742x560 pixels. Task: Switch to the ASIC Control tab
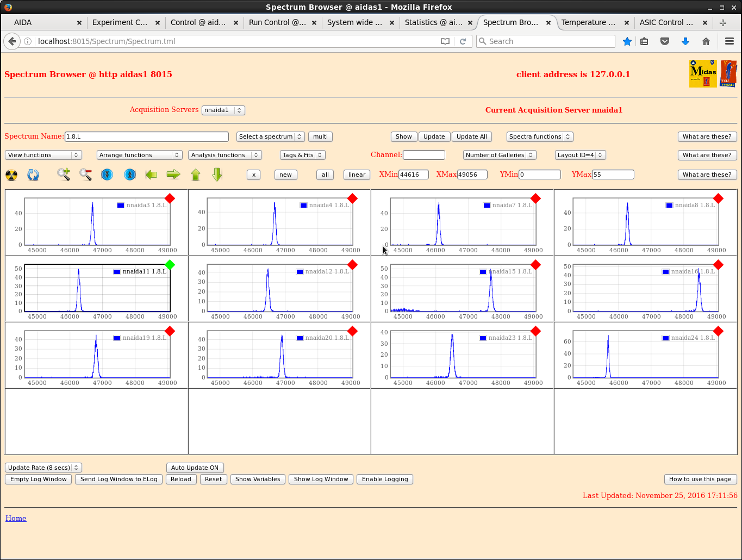click(673, 23)
